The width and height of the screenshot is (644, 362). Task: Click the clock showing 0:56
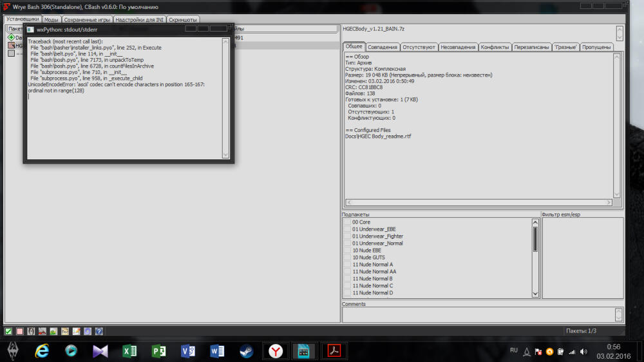click(x=613, y=347)
